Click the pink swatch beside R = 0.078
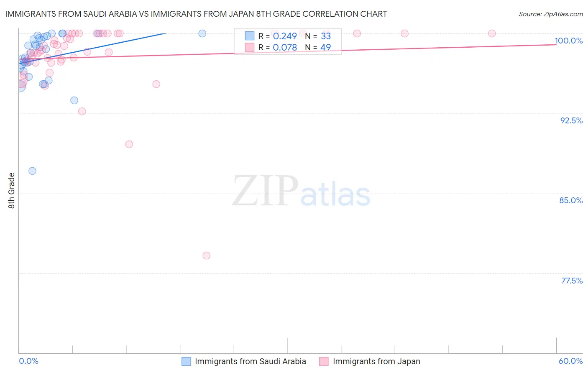 click(250, 47)
